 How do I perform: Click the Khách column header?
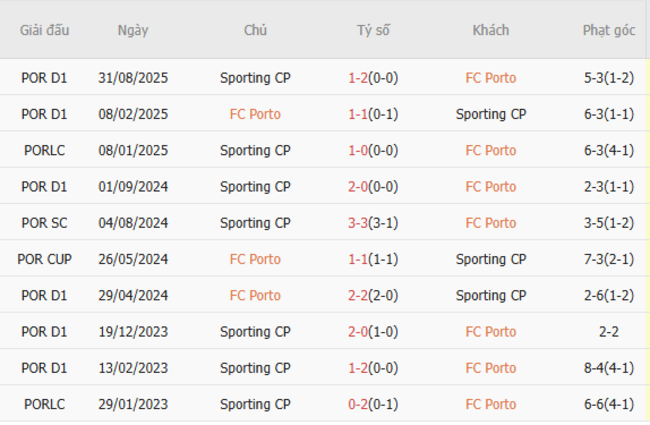point(491,30)
